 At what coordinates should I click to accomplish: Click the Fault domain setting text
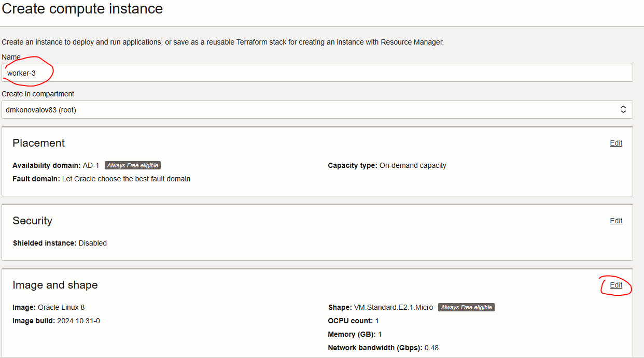click(x=125, y=179)
